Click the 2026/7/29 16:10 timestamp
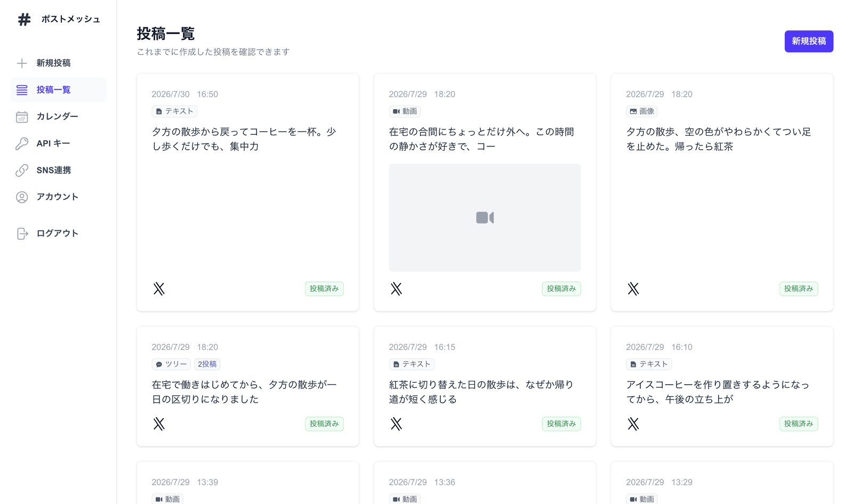 pyautogui.click(x=659, y=347)
